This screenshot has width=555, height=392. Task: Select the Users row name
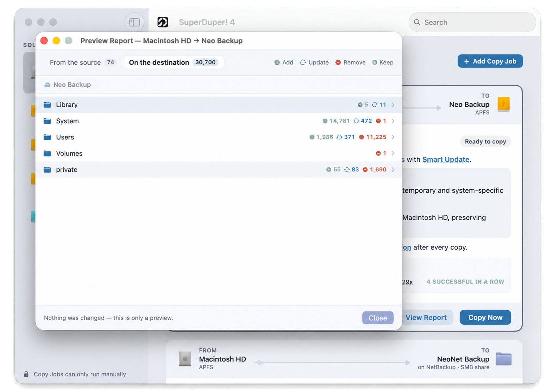pos(65,137)
